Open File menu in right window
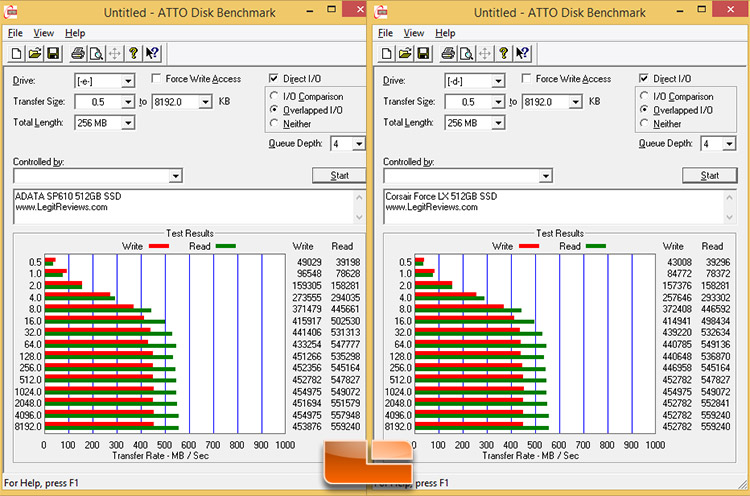Viewport: 750px width, 496px height. 386,33
